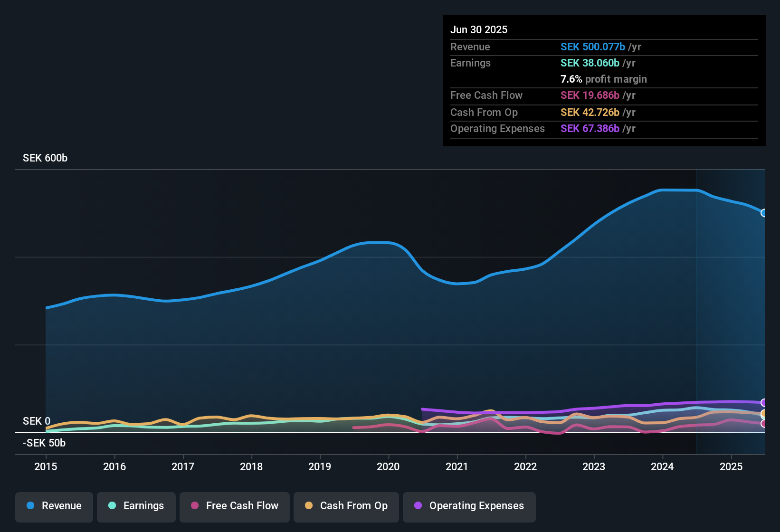Click the Revenue endpoint marker on the chart
780x532 pixels.
pos(763,214)
